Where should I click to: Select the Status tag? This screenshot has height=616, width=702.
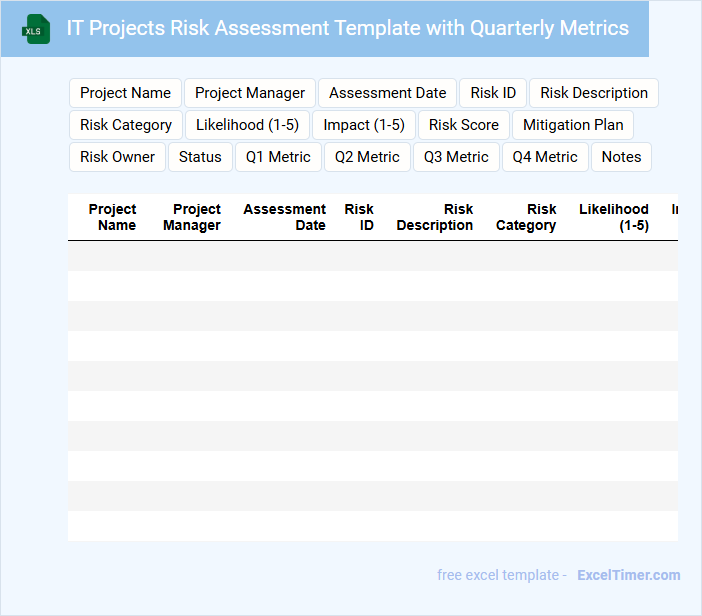click(x=200, y=157)
